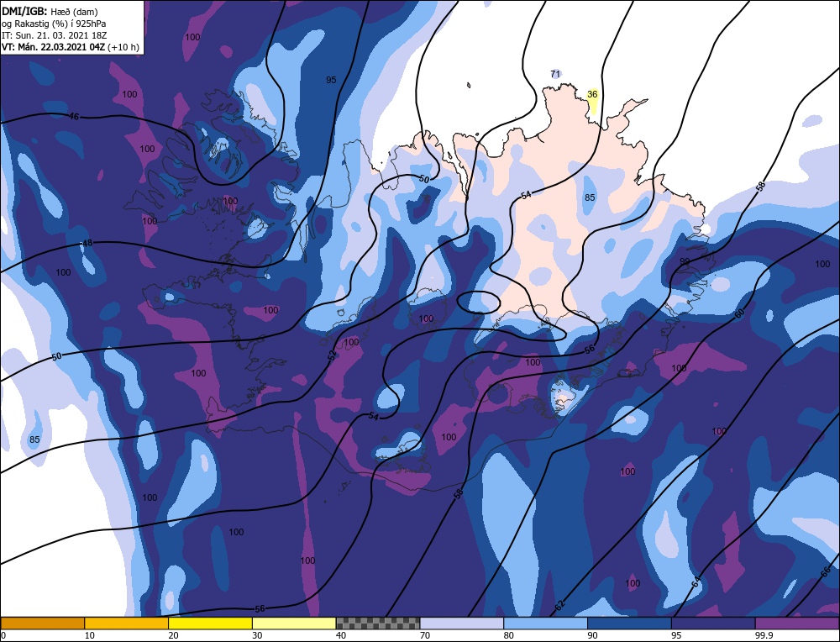Click the "og Rakastig (%) í 925hPa" line
Image resolution: width=840 pixels, height=642 pixels.
(x=54, y=23)
